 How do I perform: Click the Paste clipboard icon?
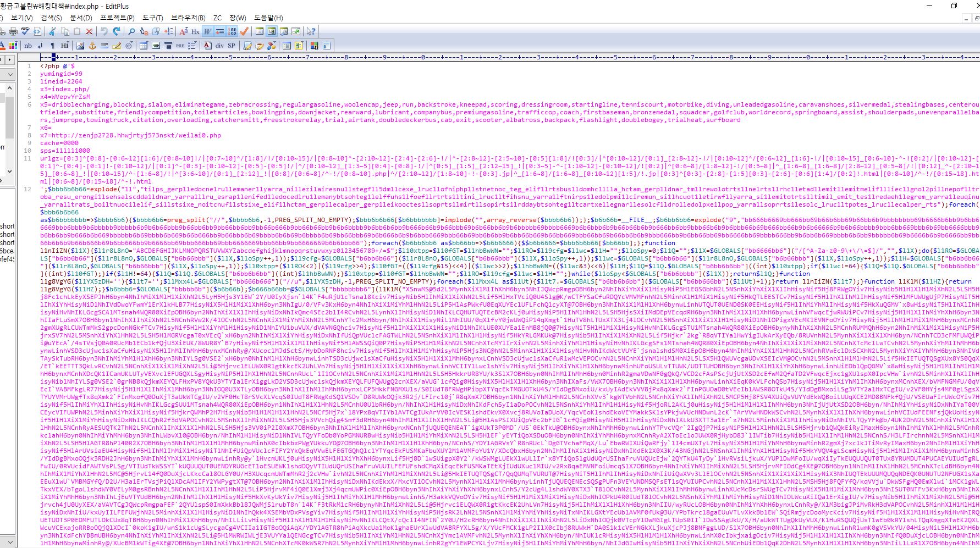[x=77, y=31]
